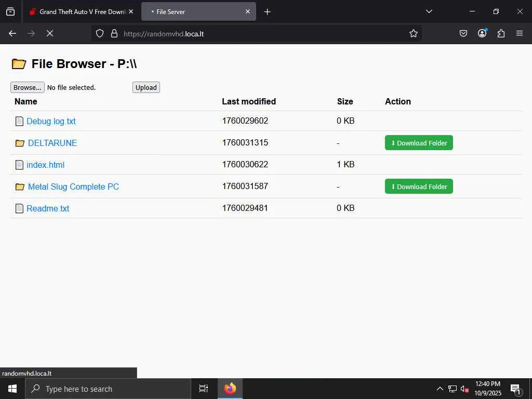Click the Firefox taskbar icon
Image resolution: width=532 pixels, height=399 pixels.
tap(230, 389)
